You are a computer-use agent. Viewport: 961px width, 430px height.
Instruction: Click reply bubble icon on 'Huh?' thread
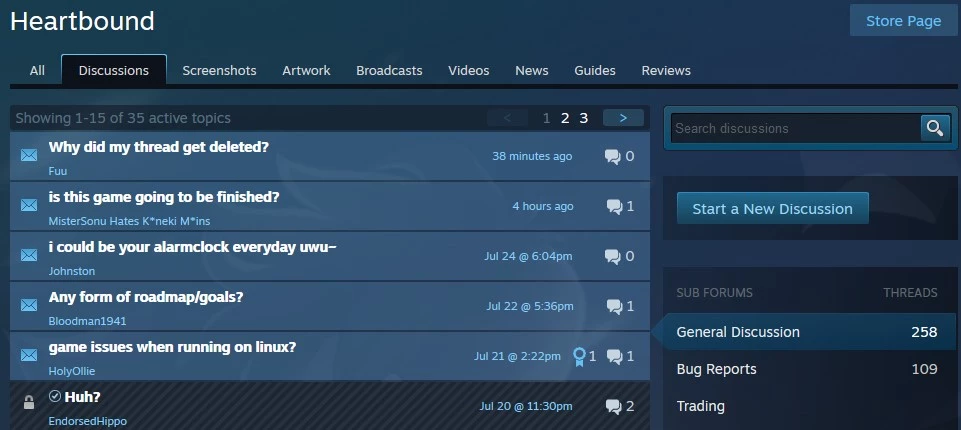pos(612,406)
